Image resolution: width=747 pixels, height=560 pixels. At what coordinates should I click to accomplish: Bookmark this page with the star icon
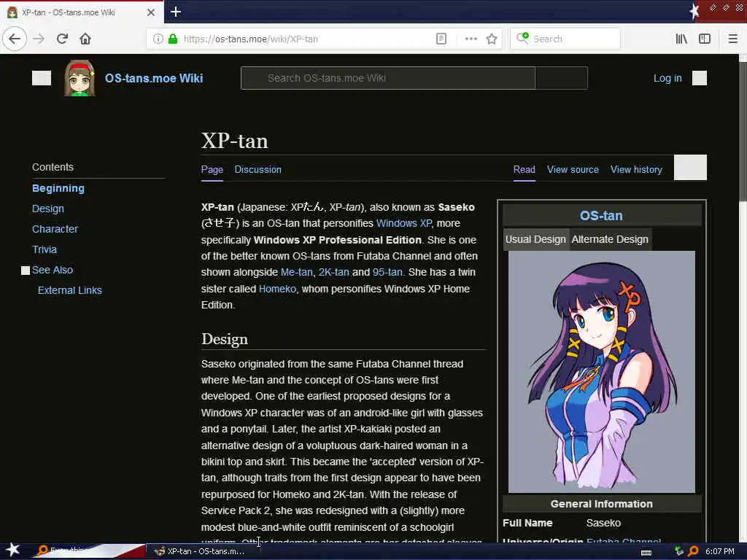tap(492, 39)
